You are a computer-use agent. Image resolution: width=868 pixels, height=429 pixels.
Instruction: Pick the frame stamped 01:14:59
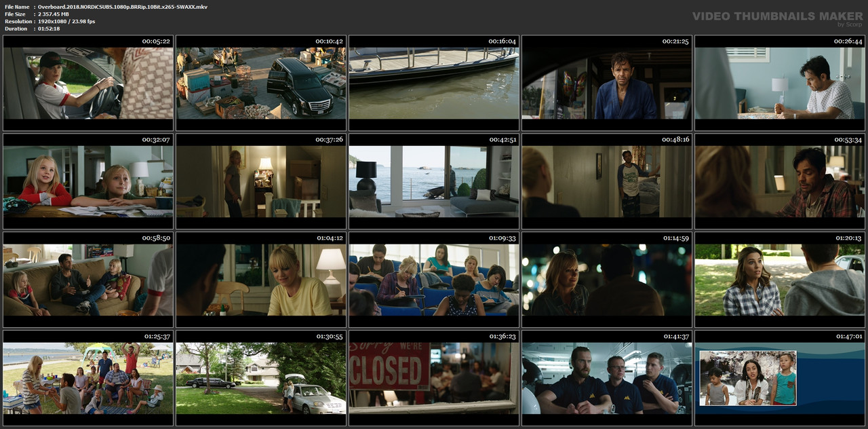[x=607, y=280]
